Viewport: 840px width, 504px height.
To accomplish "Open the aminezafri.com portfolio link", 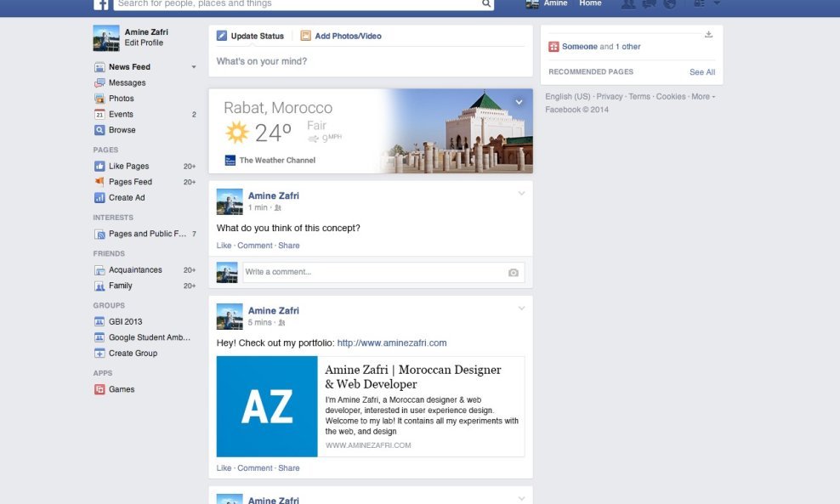I will (x=392, y=343).
